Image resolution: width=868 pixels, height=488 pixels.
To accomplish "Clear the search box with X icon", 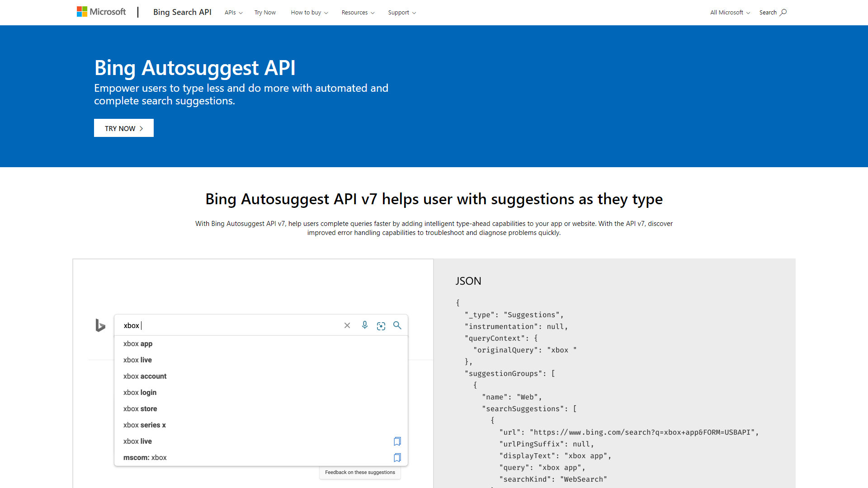I will tap(347, 325).
